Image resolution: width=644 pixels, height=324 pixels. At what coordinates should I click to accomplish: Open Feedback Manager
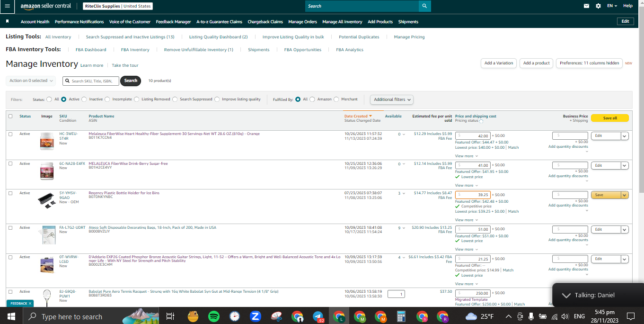[x=173, y=22]
